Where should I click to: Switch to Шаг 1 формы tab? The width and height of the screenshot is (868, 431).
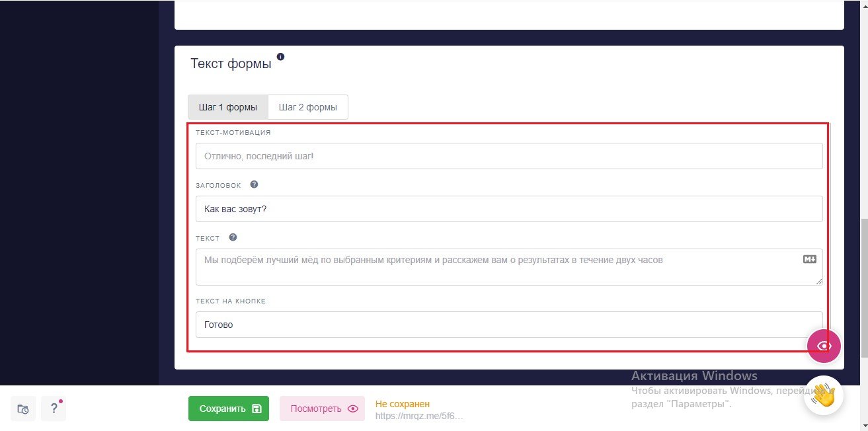228,107
